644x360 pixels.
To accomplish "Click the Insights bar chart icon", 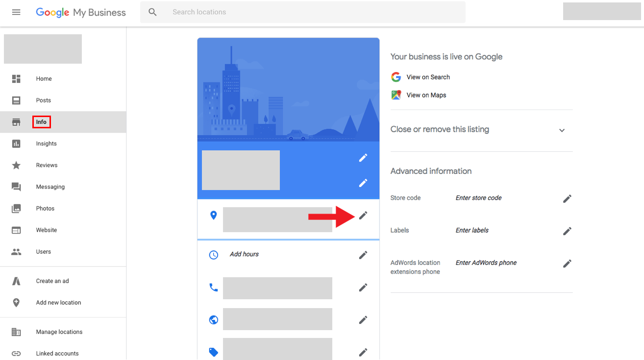I will (16, 144).
